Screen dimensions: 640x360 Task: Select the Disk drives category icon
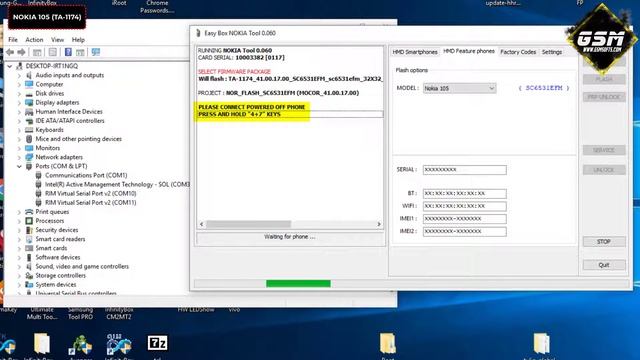(x=29, y=93)
